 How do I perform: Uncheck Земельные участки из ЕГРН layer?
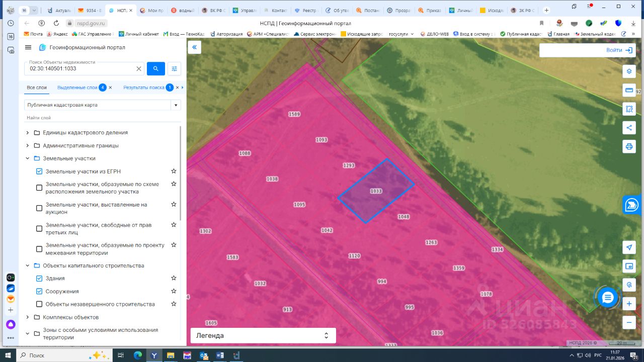pos(39,171)
